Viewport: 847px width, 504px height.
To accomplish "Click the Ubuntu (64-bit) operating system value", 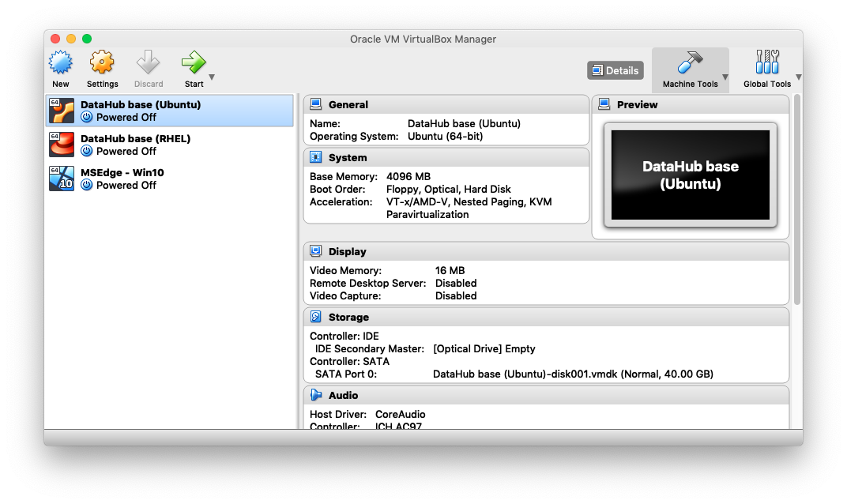I will 445,136.
